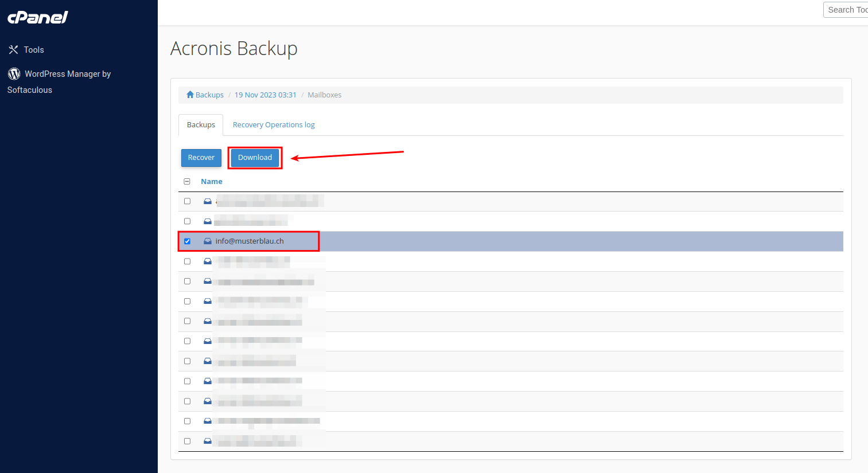This screenshot has height=473, width=868.
Task: Tick checkbox in row directly below info@musterblau.ch
Action: [x=187, y=261]
